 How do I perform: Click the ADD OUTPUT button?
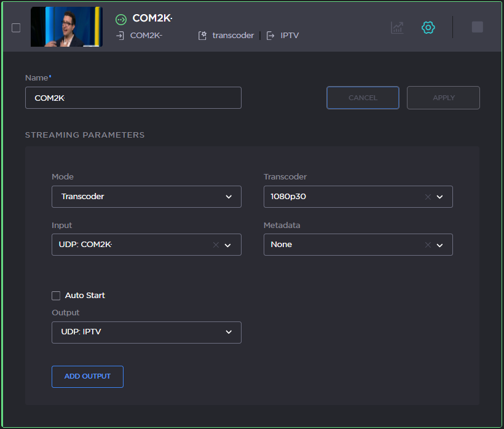click(87, 377)
